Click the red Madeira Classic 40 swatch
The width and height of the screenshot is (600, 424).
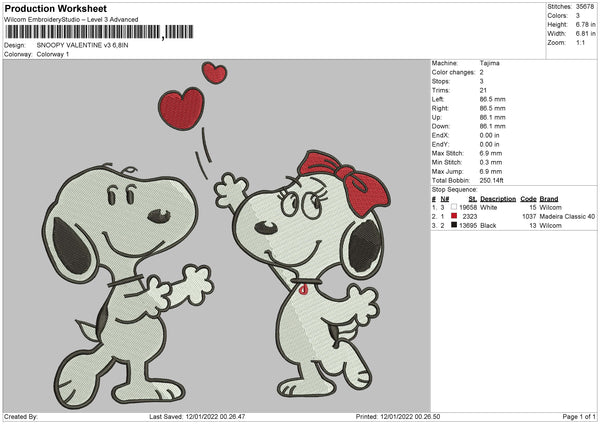[454, 216]
